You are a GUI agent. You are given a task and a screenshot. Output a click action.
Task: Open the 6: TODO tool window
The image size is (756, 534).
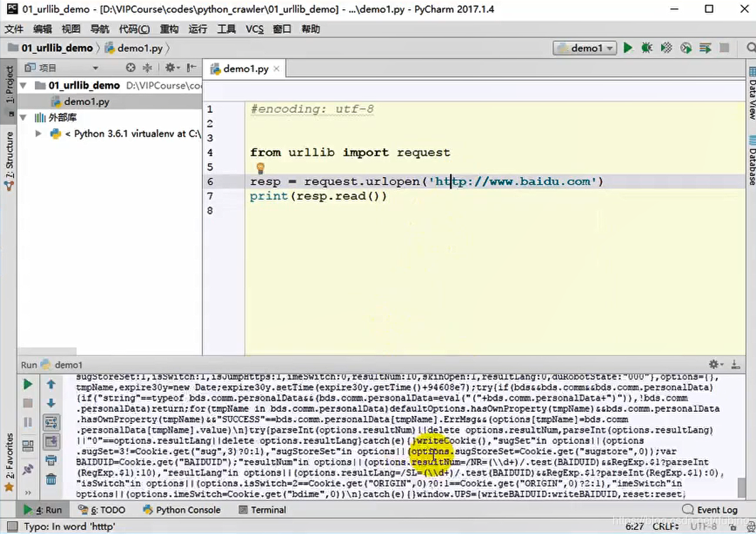[102, 509]
